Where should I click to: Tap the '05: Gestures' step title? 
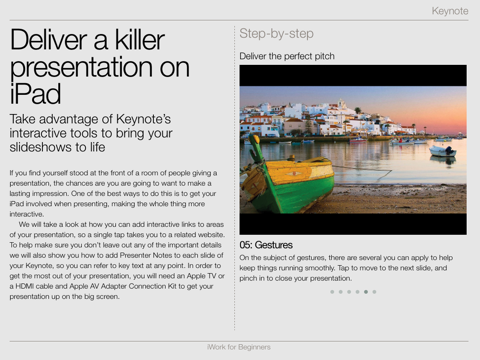(266, 245)
